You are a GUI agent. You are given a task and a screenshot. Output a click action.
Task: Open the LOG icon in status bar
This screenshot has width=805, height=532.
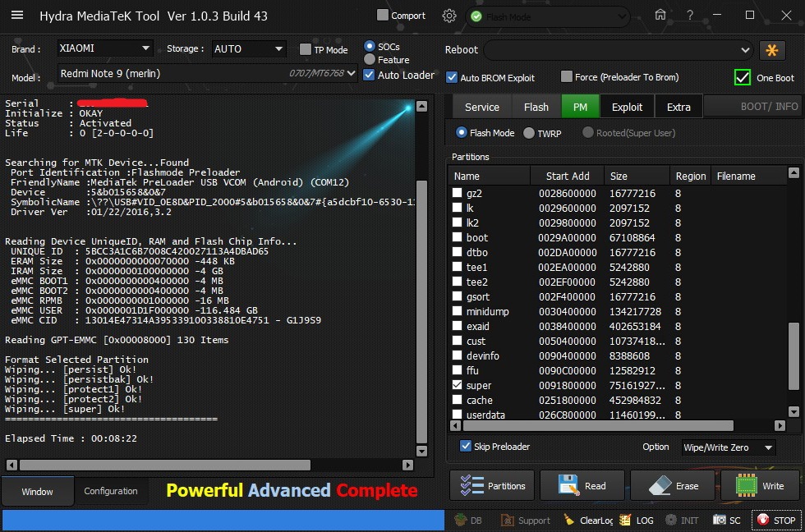tap(626, 520)
